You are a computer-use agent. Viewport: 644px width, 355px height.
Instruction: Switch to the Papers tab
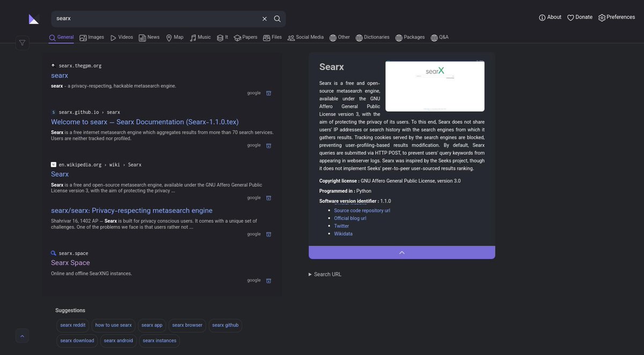pyautogui.click(x=245, y=38)
